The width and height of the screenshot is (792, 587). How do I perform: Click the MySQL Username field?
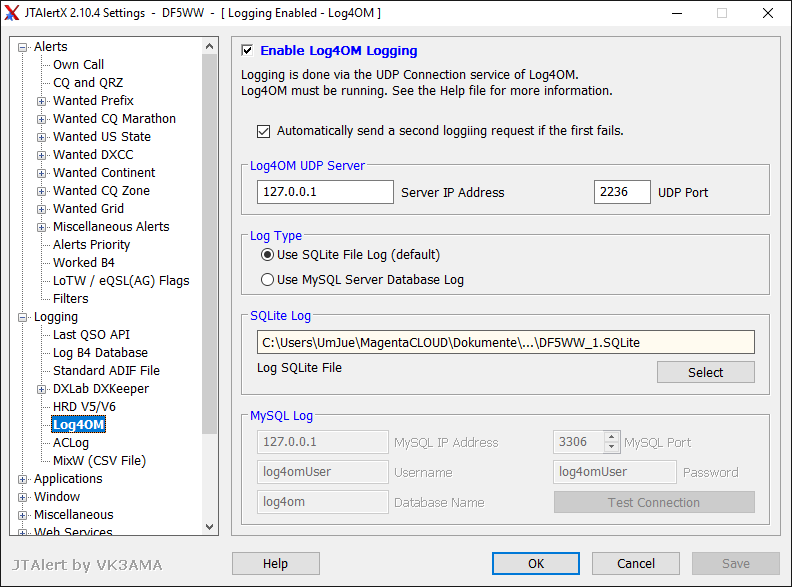pos(323,472)
